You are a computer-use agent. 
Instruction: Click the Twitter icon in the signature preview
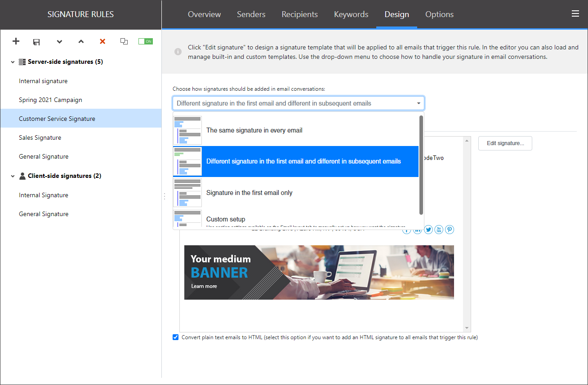coord(428,229)
